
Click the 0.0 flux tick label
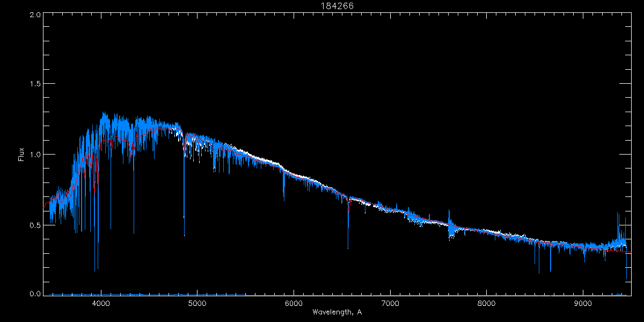35,293
